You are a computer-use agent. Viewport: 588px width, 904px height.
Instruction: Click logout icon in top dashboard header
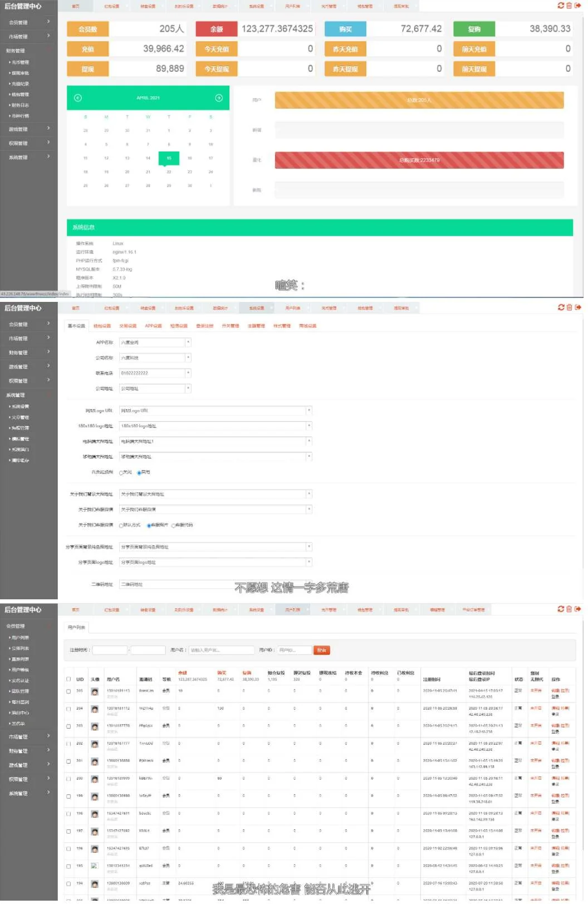pyautogui.click(x=578, y=6)
